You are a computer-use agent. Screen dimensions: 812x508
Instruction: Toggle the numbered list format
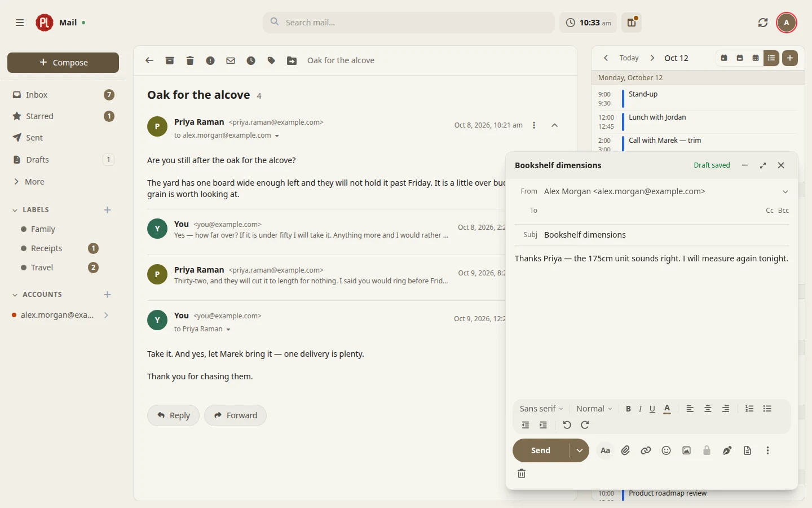point(749,409)
